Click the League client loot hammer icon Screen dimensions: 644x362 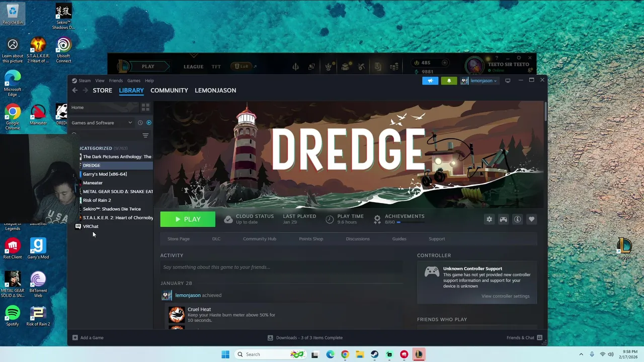coord(362,66)
